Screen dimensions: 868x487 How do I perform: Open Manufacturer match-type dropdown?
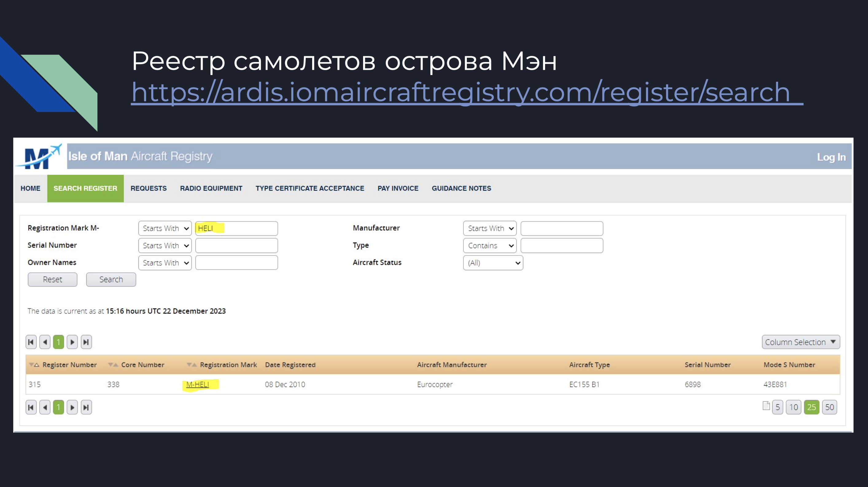[x=490, y=228]
